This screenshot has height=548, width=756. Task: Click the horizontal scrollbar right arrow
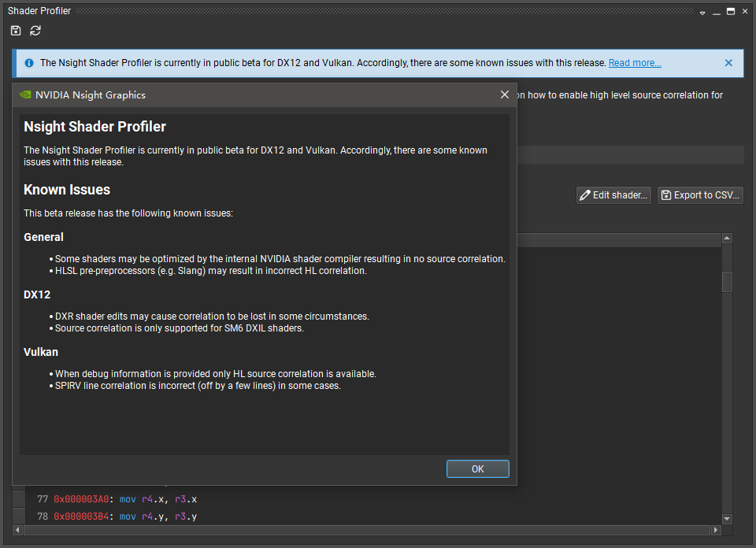[715, 531]
